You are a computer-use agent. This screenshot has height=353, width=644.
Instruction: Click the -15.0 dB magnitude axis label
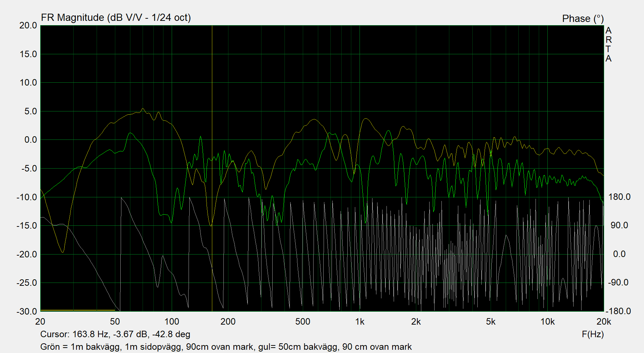[27, 225]
